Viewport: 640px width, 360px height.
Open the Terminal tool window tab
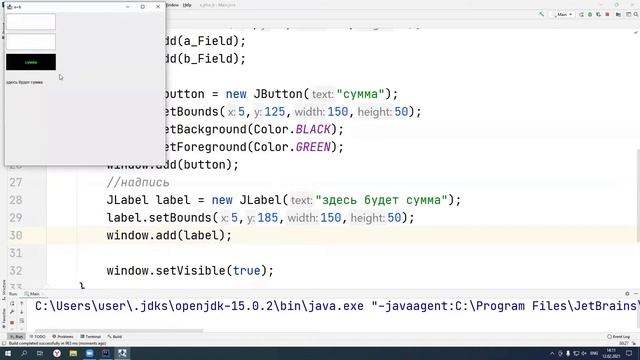(91, 337)
